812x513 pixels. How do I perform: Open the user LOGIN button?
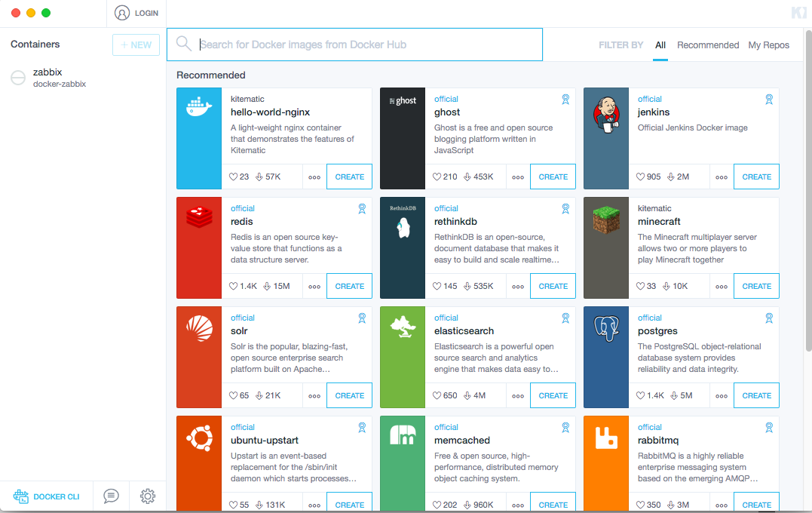136,13
